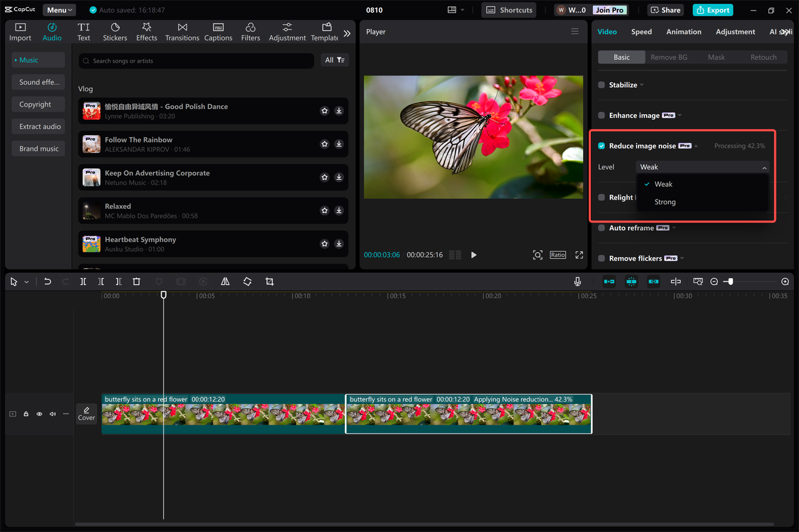Click the Split clip icon in the timeline toolbar
Image resolution: width=799 pixels, height=532 pixels.
click(x=83, y=281)
